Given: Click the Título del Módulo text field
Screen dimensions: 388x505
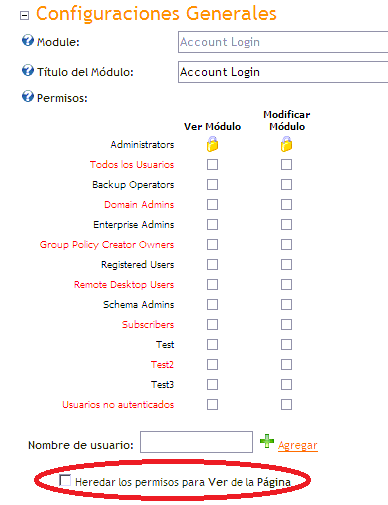Looking at the screenshot, I should click(283, 72).
